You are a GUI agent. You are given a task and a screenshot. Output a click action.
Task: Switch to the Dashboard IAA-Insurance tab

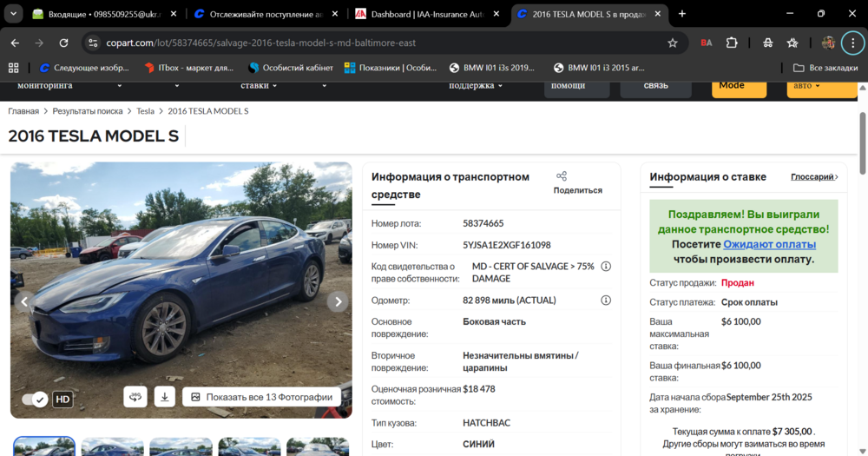click(427, 14)
